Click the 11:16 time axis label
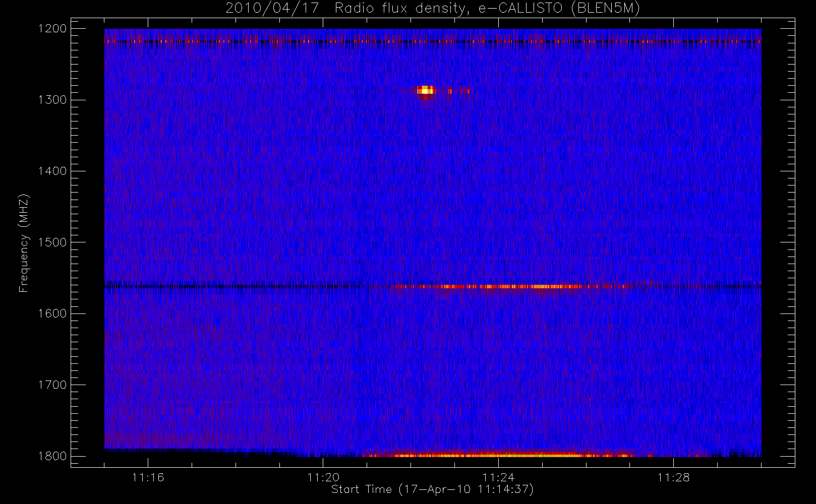The height and width of the screenshot is (504, 816). [148, 477]
